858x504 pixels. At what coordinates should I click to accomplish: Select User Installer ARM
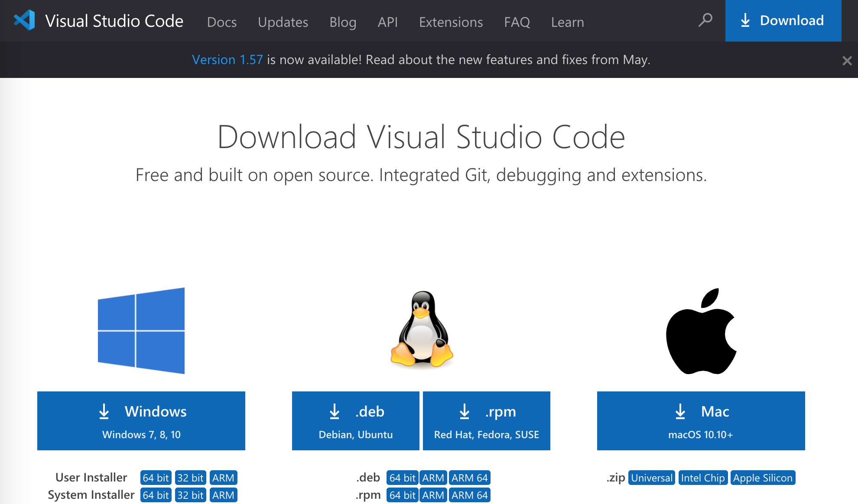(x=224, y=478)
